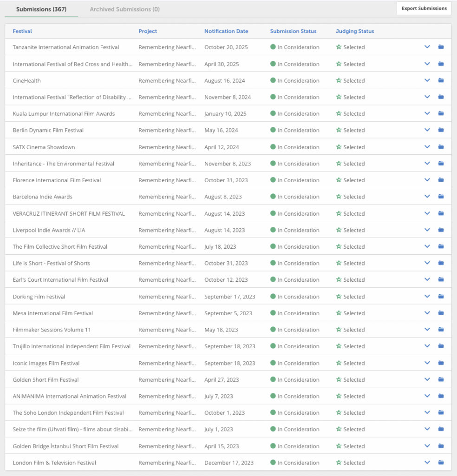Sort by Judging Status column header

[x=355, y=31]
